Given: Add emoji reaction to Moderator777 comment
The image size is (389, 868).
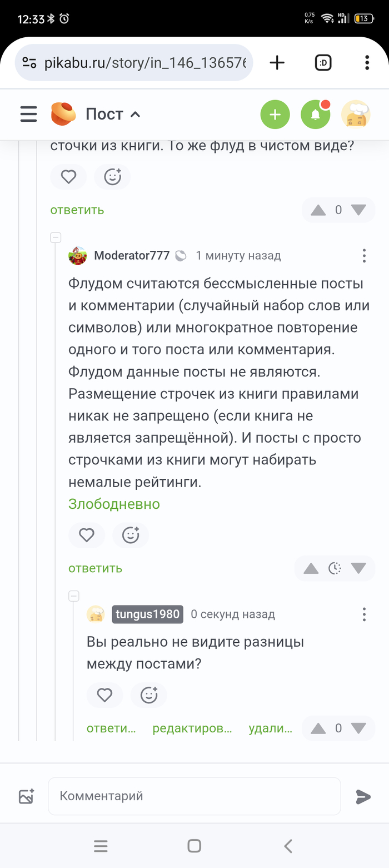Looking at the screenshot, I should click(131, 535).
